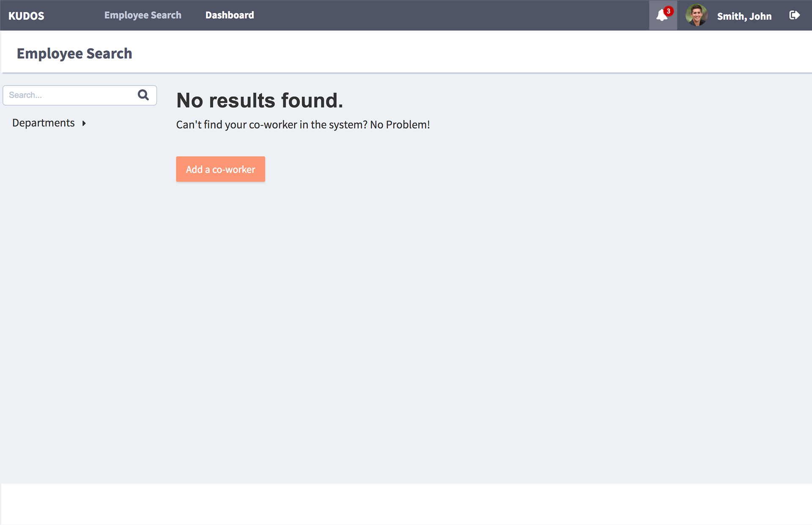Click the KUDOS logo
The width and height of the screenshot is (812, 525).
(26, 16)
